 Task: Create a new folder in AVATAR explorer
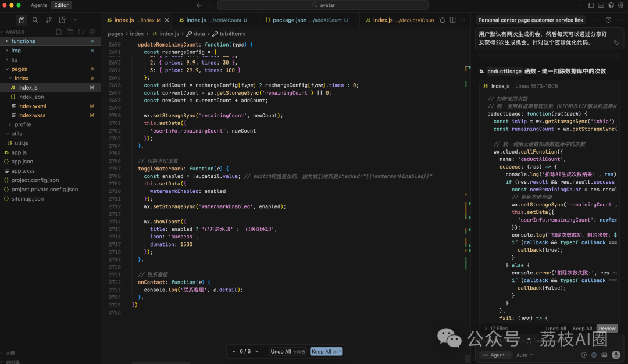coord(70,31)
